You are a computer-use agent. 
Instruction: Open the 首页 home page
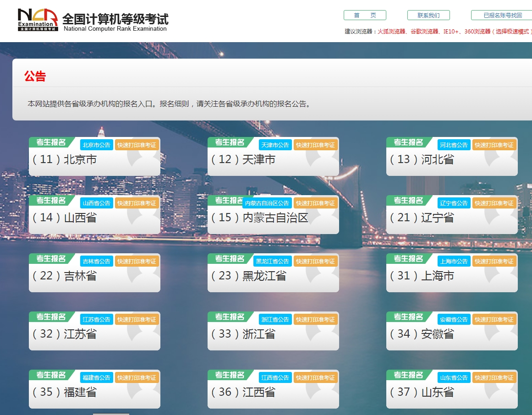[365, 15]
